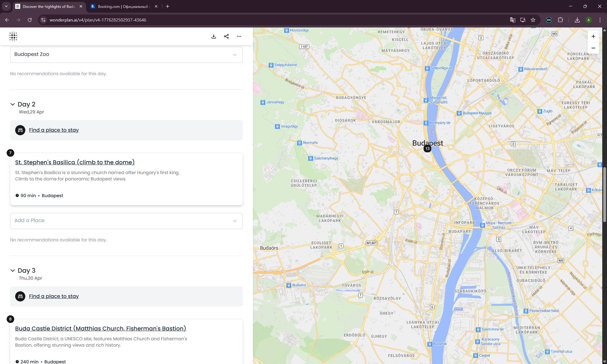Open the Add a Place dropdown
Image resolution: width=607 pixels, height=364 pixels.
(235, 221)
